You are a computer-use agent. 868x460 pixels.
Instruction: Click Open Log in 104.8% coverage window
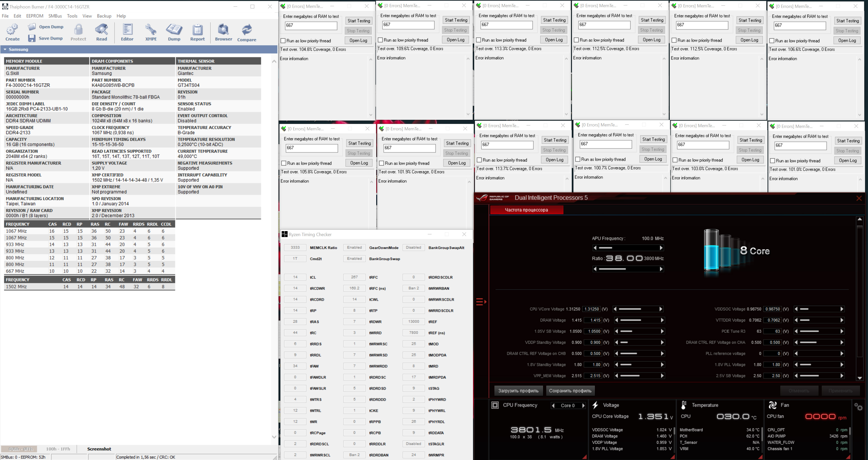pos(358,40)
